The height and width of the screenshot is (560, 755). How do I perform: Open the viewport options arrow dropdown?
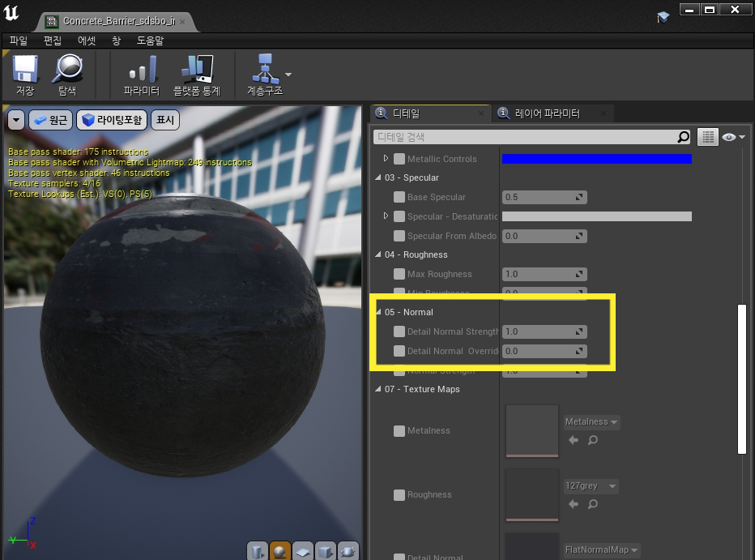pyautogui.click(x=16, y=120)
